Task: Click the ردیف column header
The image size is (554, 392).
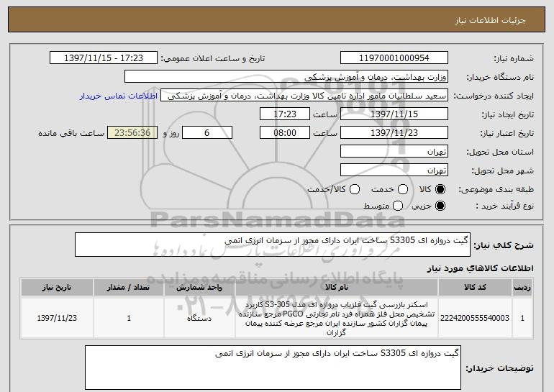Action: point(522,287)
